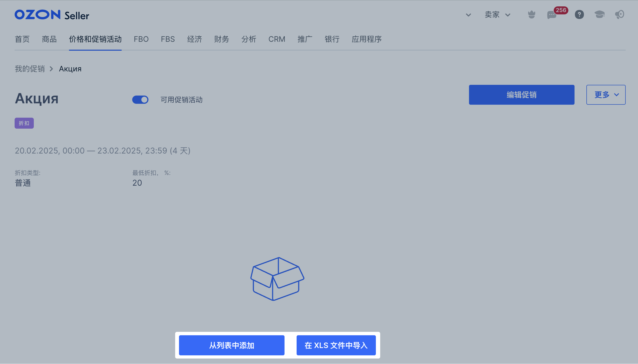
Task: Open the 财务 tab
Action: pos(221,39)
